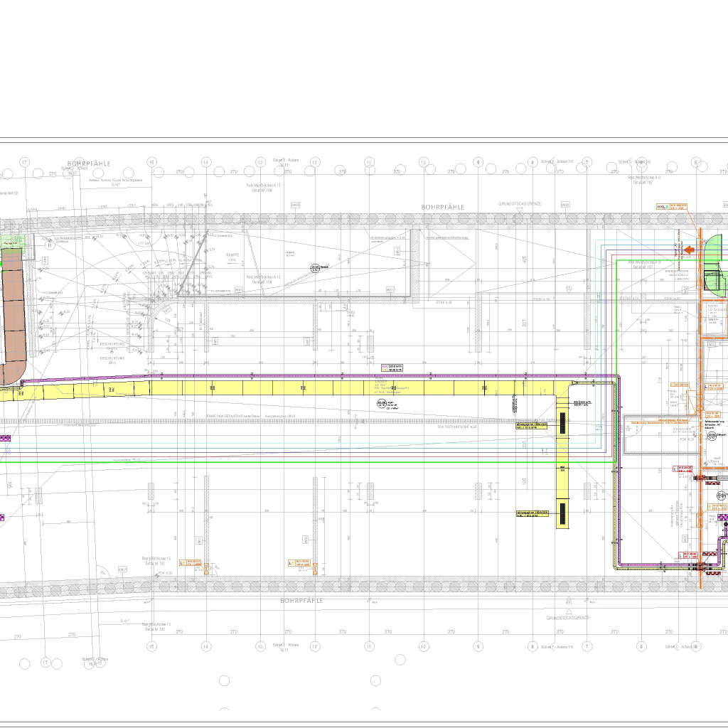Select the ZUL airflow label box

[392, 368]
